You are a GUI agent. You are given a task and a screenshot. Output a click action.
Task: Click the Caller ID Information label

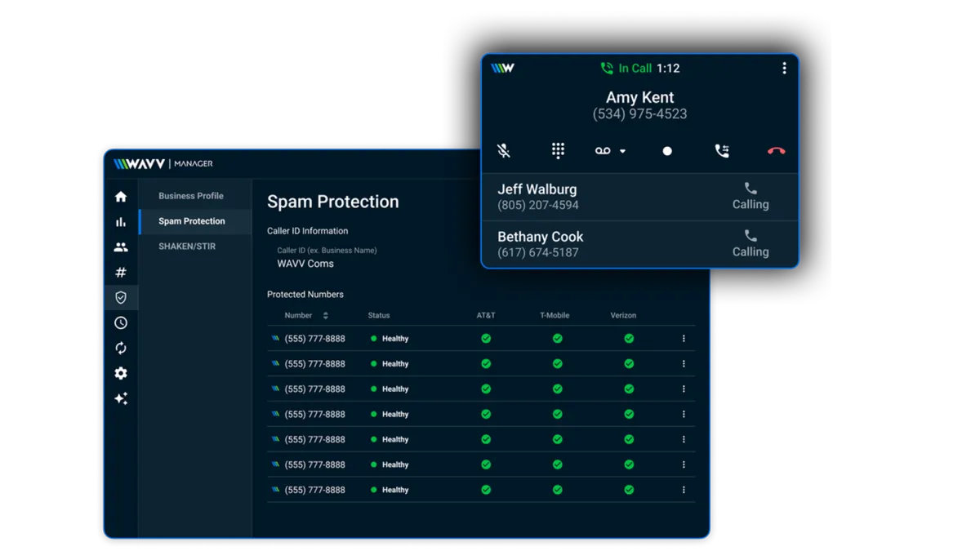[x=307, y=231]
